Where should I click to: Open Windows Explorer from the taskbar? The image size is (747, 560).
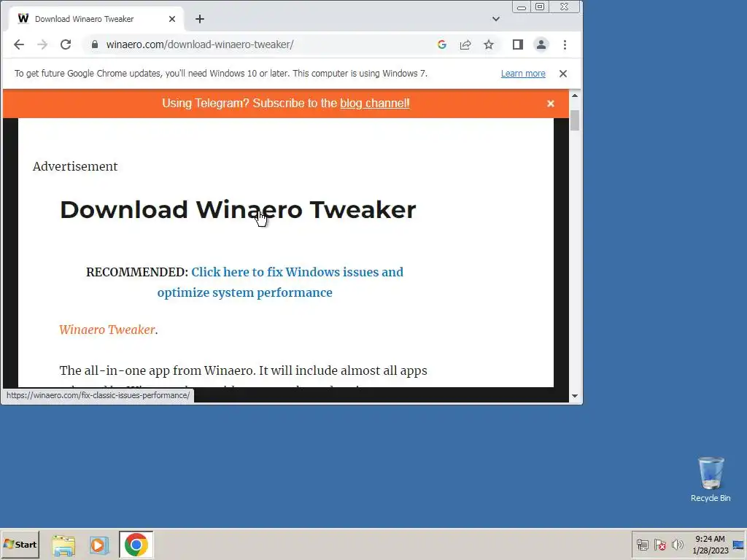click(x=63, y=545)
